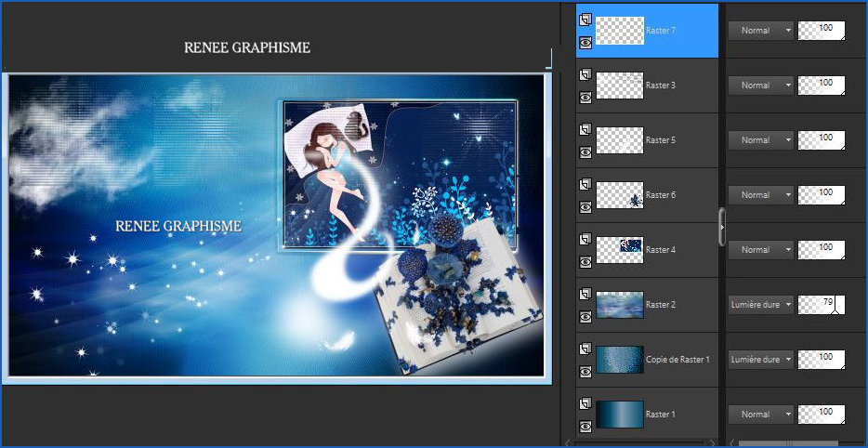Set opacity slider of Raster 3
The width and height of the screenshot is (868, 448).
(822, 86)
